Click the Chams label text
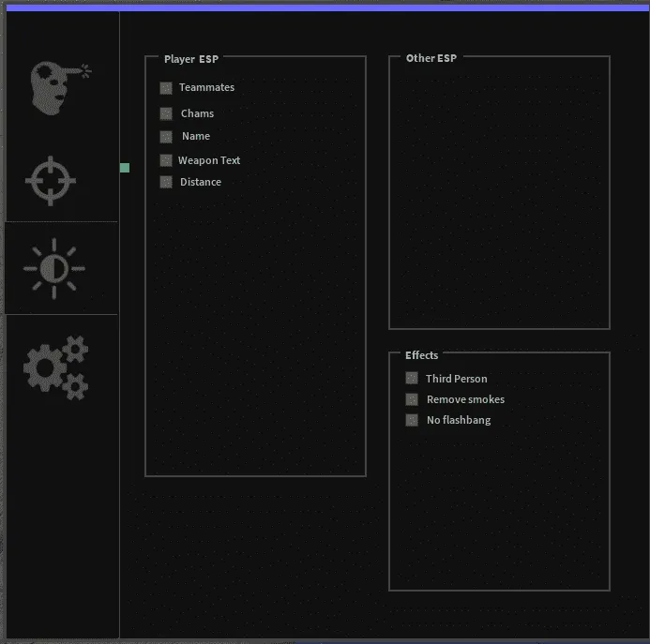 tap(197, 113)
